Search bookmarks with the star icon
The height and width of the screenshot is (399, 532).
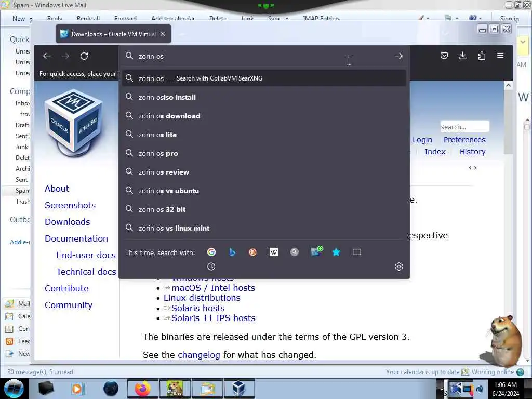[336, 252]
